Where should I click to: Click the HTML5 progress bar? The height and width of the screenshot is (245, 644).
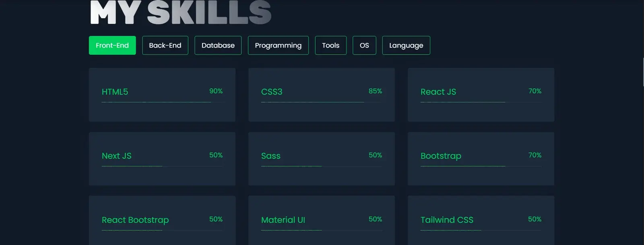[162, 102]
